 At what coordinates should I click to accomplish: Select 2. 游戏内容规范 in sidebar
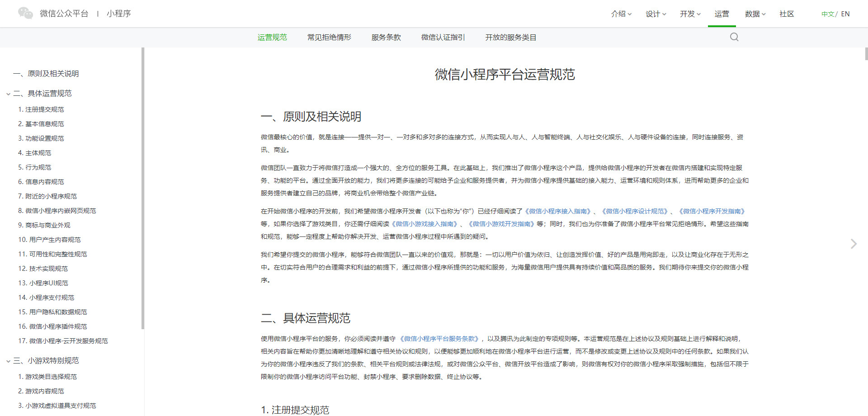(x=41, y=391)
